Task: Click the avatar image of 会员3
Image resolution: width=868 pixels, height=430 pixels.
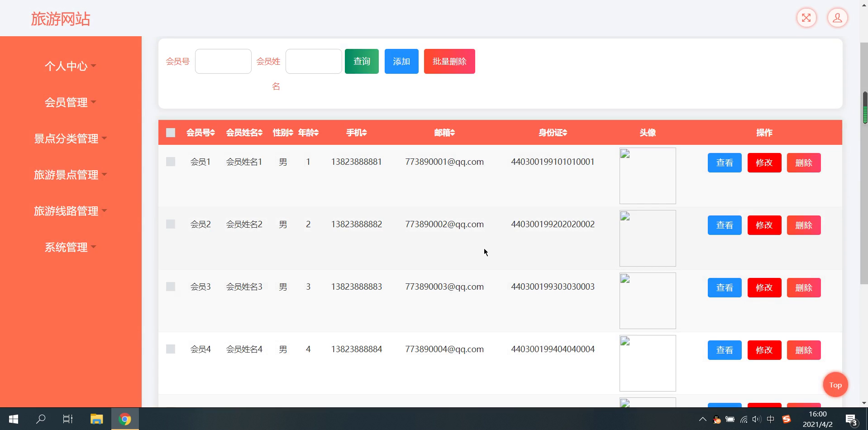Action: 648,301
